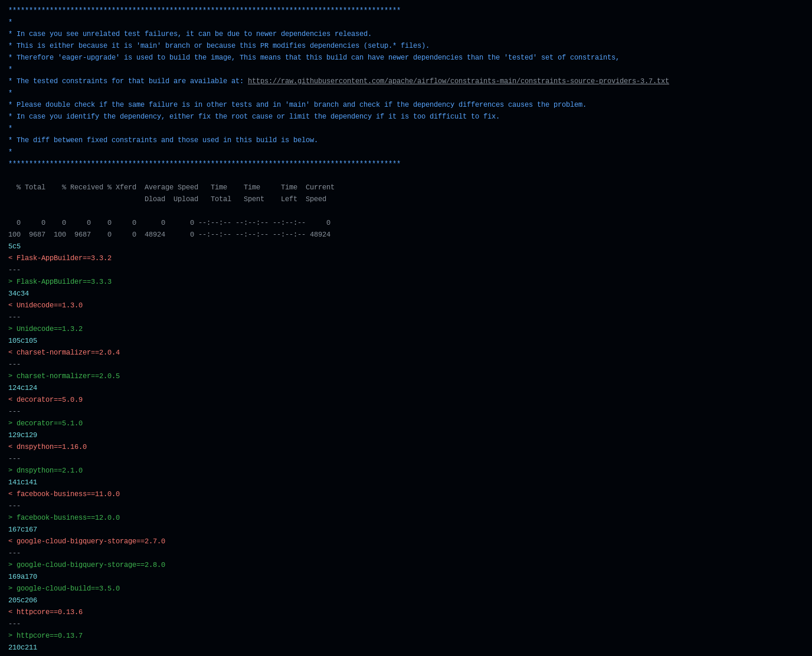Image resolution: width=812 pixels, height=656 pixels.
Task: Click the line 'This is either because it is main branch'
Action: coord(219,46)
